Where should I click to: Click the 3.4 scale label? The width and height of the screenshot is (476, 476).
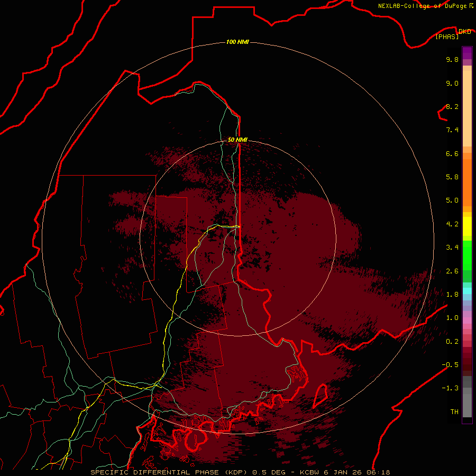[452, 248]
